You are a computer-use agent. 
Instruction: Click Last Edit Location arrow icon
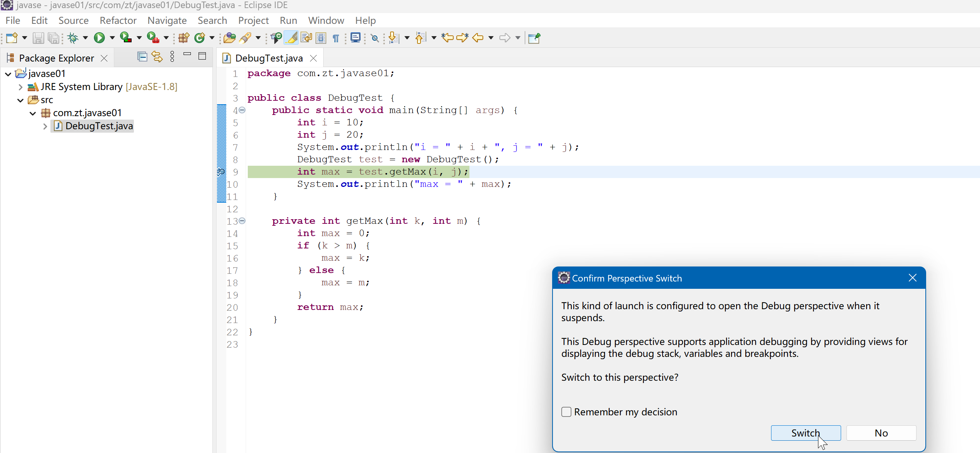(447, 38)
